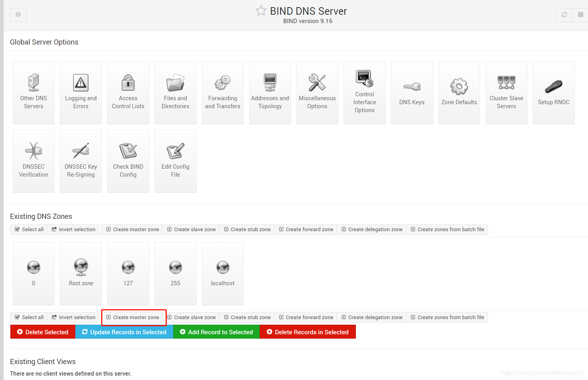Open DNSSEC Key Re-Signing options
Image resolution: width=588 pixels, height=380 pixels.
[x=81, y=161]
